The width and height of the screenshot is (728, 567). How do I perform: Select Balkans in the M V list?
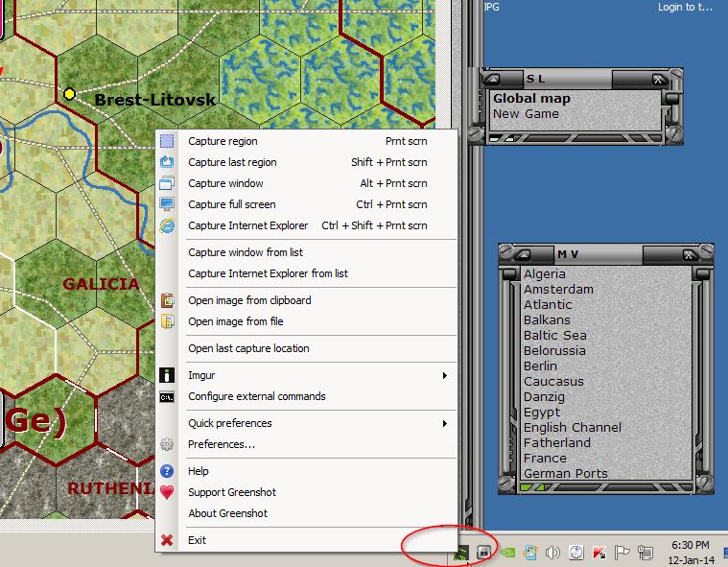tap(547, 319)
